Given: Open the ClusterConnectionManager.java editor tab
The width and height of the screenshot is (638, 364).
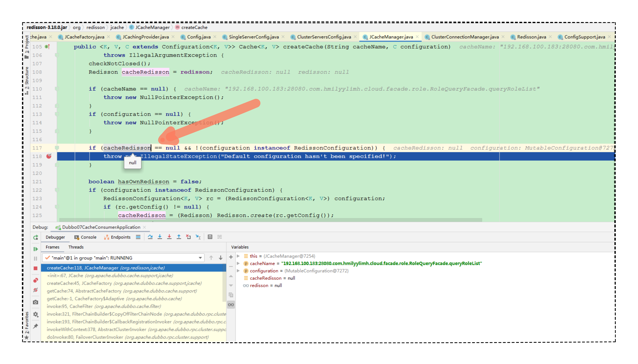Looking at the screenshot, I should coord(464,37).
